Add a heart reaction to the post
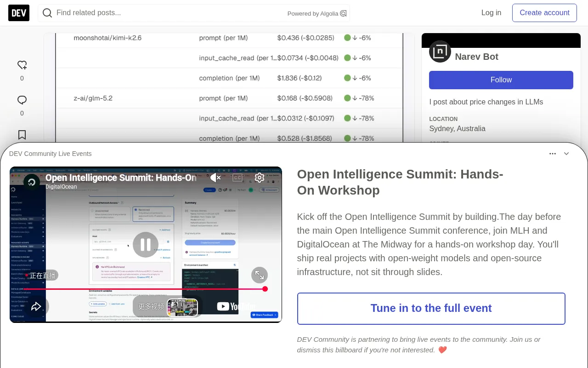The image size is (588, 368). [22, 65]
